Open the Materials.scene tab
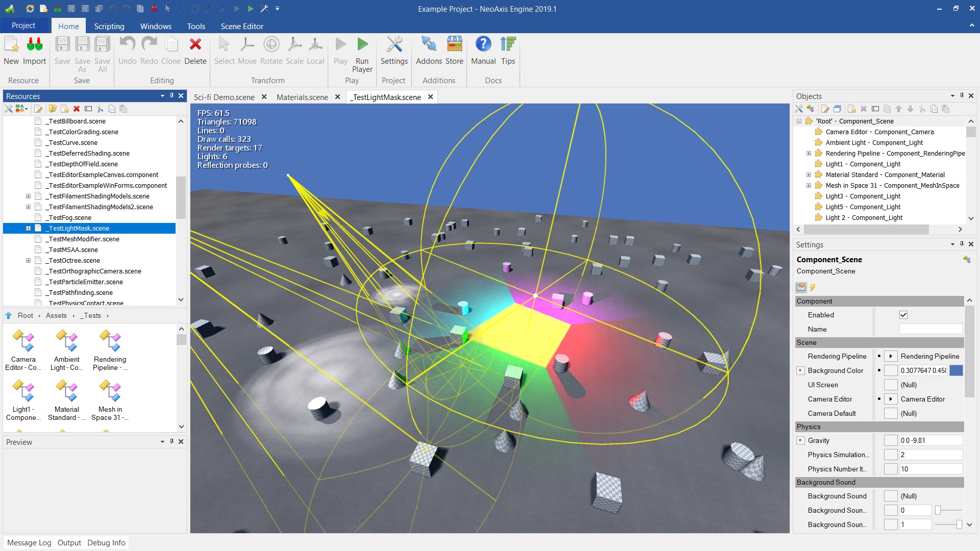The height and width of the screenshot is (551, 980). pos(302,97)
